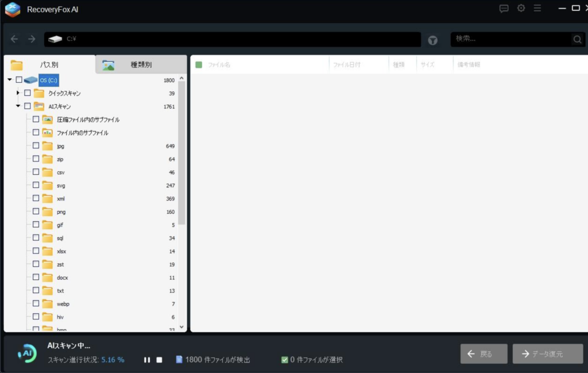The width and height of the screenshot is (588, 373).
Task: Check the jpg folder checkbox
Action: click(36, 145)
